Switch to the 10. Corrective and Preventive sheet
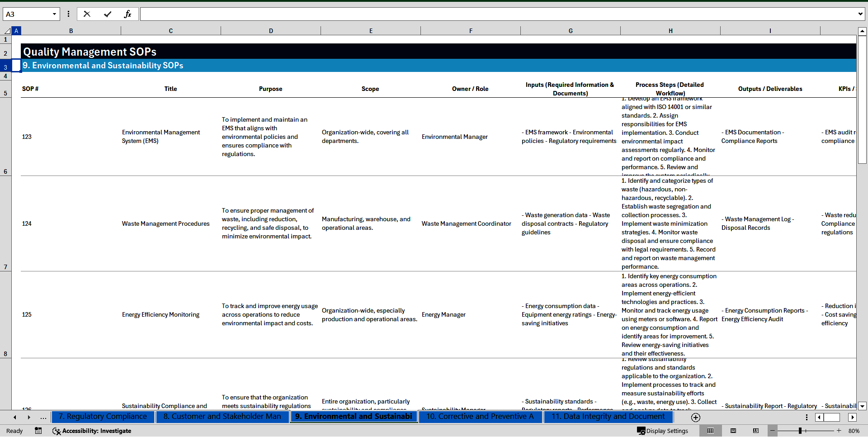868x437 pixels. click(x=480, y=417)
